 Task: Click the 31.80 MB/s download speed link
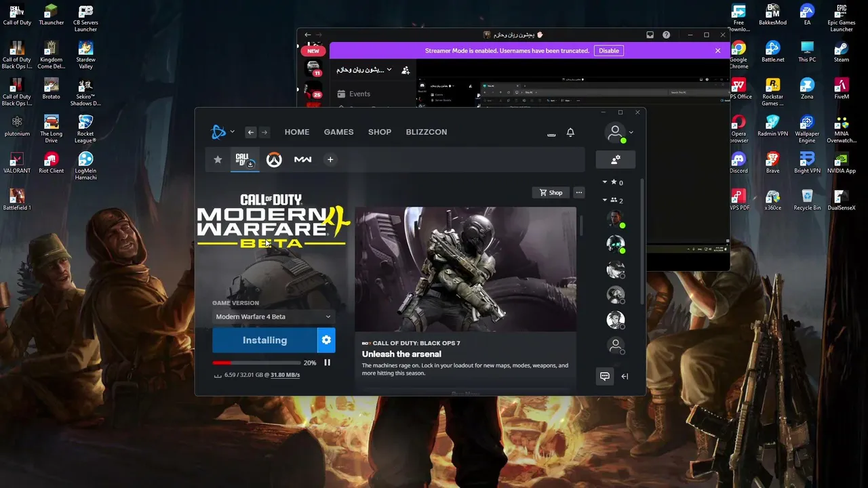(285, 375)
